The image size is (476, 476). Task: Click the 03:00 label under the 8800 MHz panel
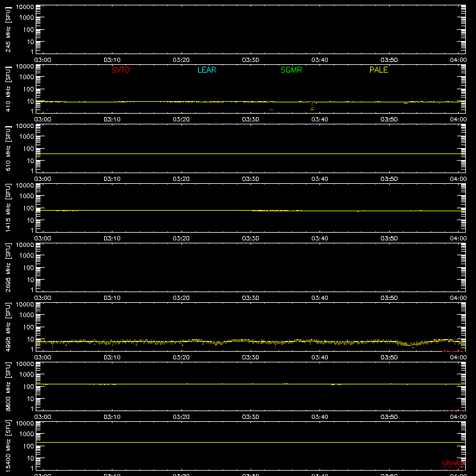click(x=43, y=417)
